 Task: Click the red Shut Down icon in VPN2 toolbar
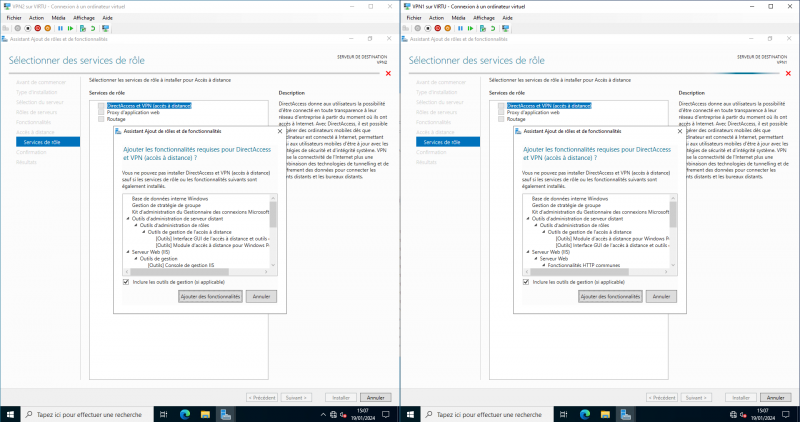(38, 29)
